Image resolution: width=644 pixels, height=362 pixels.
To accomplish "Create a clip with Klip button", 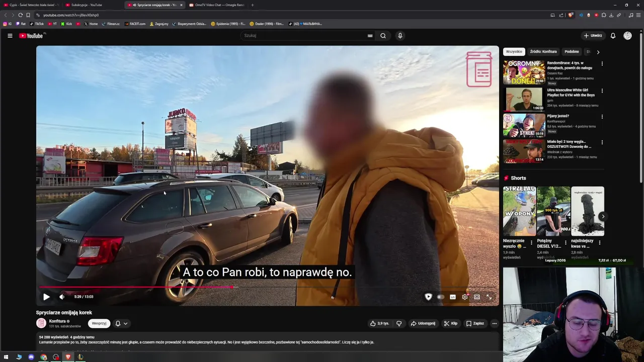I will coord(451,323).
